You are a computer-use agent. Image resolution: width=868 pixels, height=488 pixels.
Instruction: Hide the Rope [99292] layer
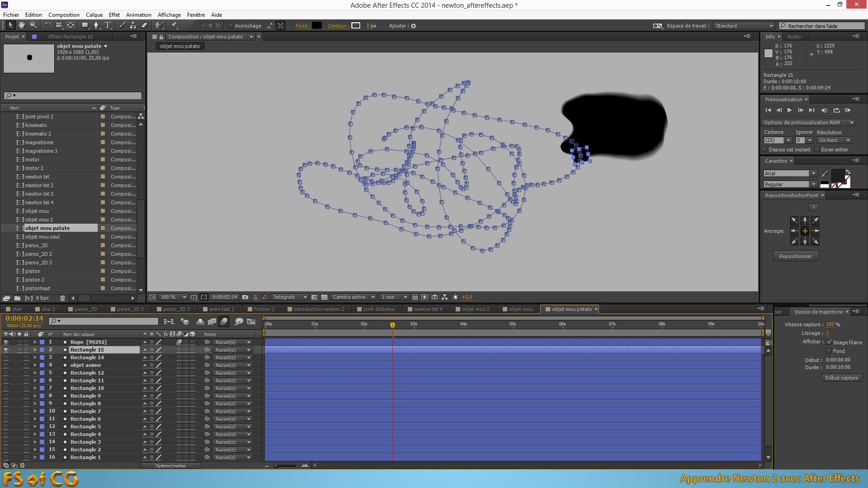point(6,342)
